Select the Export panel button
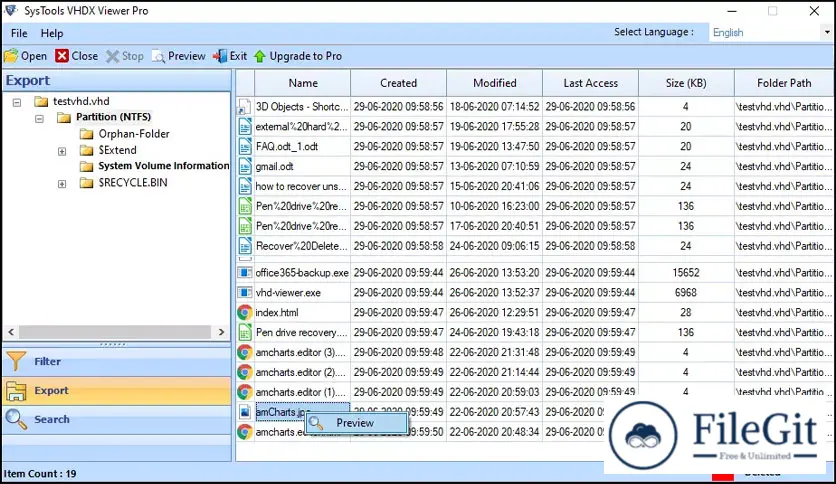 coord(51,391)
